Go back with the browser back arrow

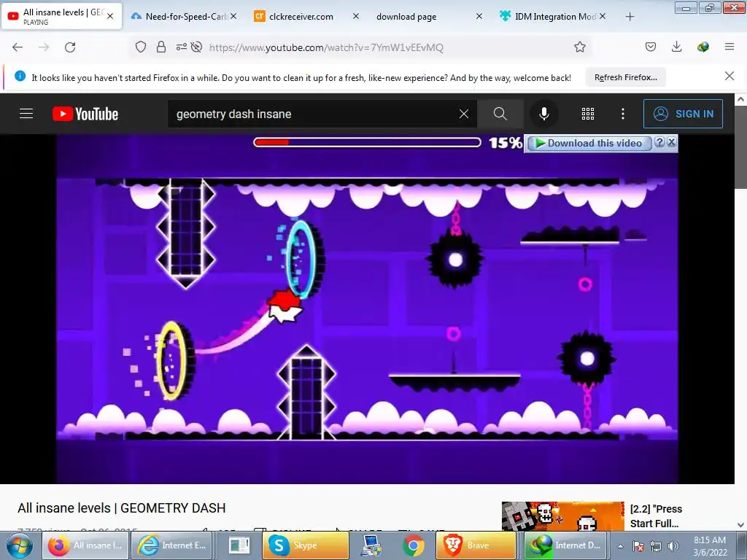point(18,47)
